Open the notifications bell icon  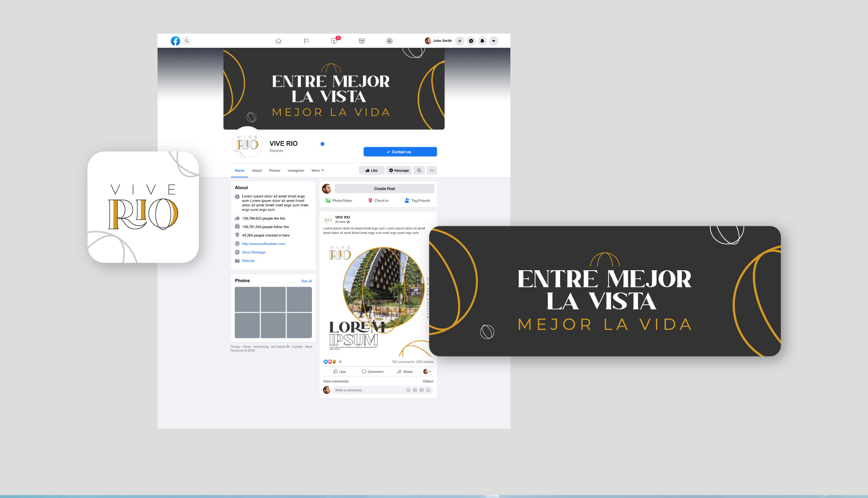point(482,41)
